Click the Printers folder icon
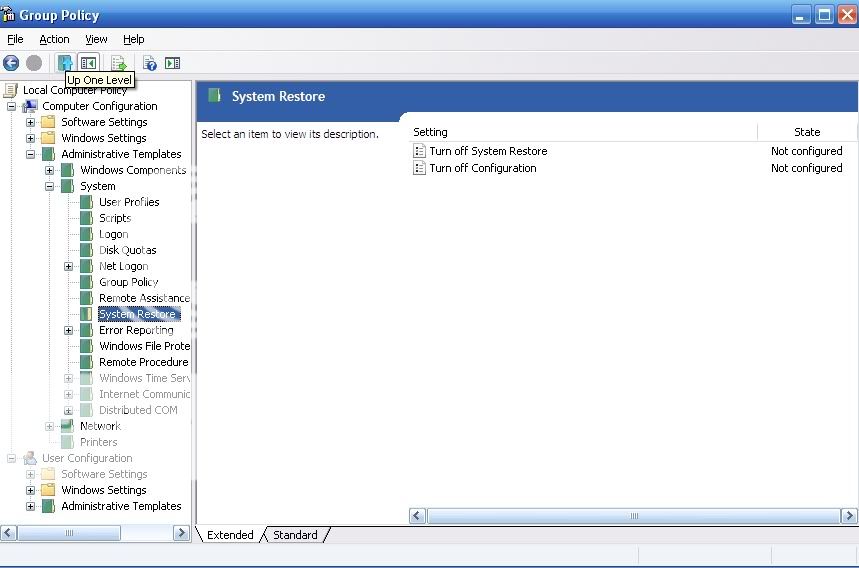859x568 pixels. pos(67,442)
